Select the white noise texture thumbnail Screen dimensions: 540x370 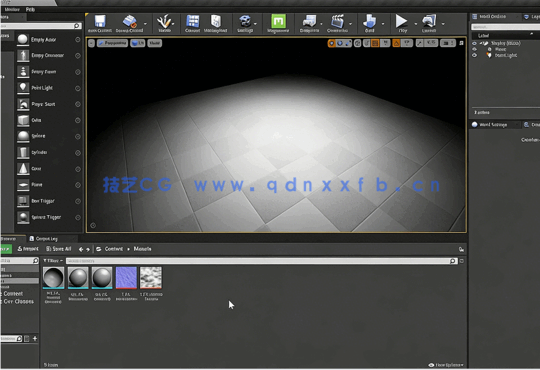[151, 277]
